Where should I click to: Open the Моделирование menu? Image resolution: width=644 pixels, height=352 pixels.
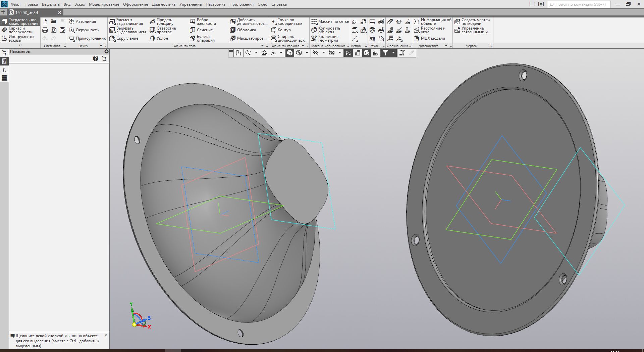[x=104, y=4]
